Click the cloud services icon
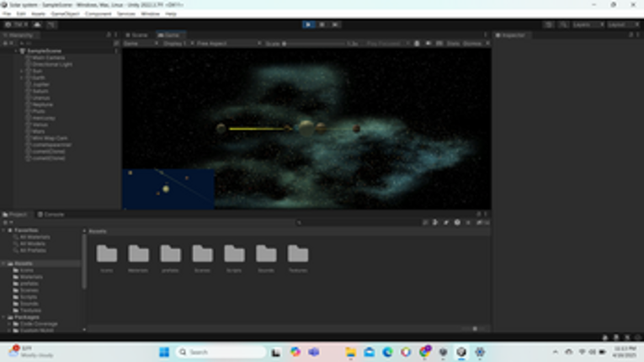The width and height of the screenshot is (644, 362). coord(37,24)
